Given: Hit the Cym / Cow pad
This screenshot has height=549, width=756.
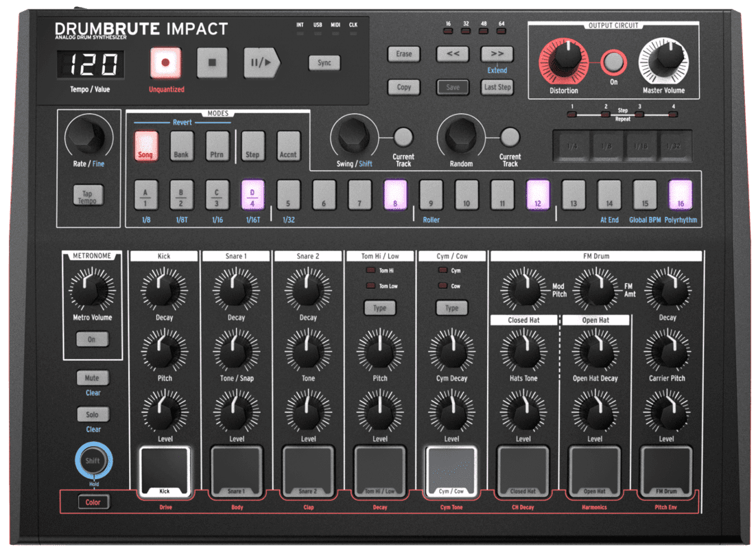Looking at the screenshot, I should [x=451, y=472].
